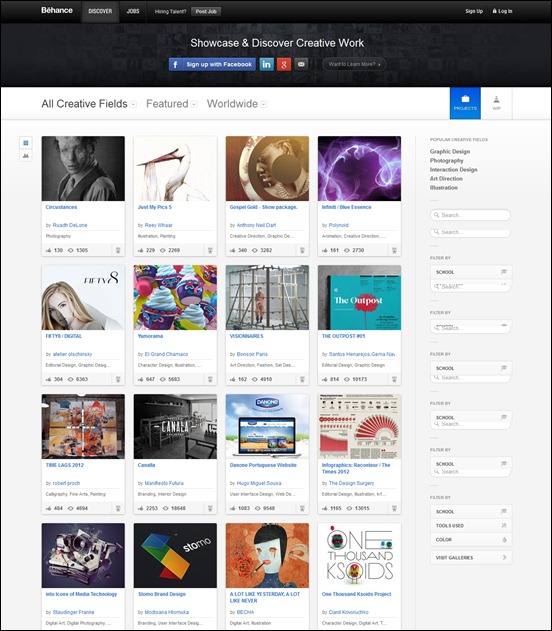The width and height of the screenshot is (552, 631).
Task: Switch to grid view icon
Action: [x=26, y=143]
